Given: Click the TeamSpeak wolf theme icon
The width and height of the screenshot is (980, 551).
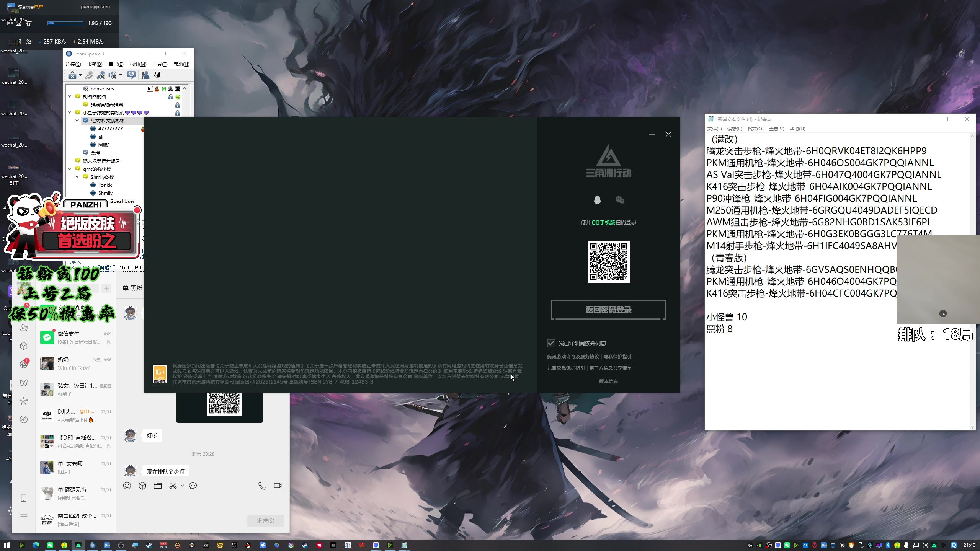Looking at the screenshot, I should point(157,75).
